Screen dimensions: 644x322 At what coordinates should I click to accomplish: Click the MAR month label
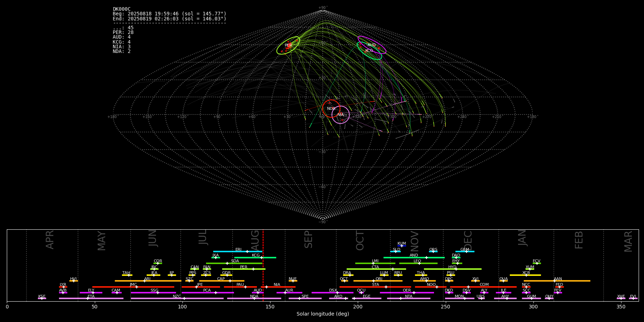coord(628,241)
